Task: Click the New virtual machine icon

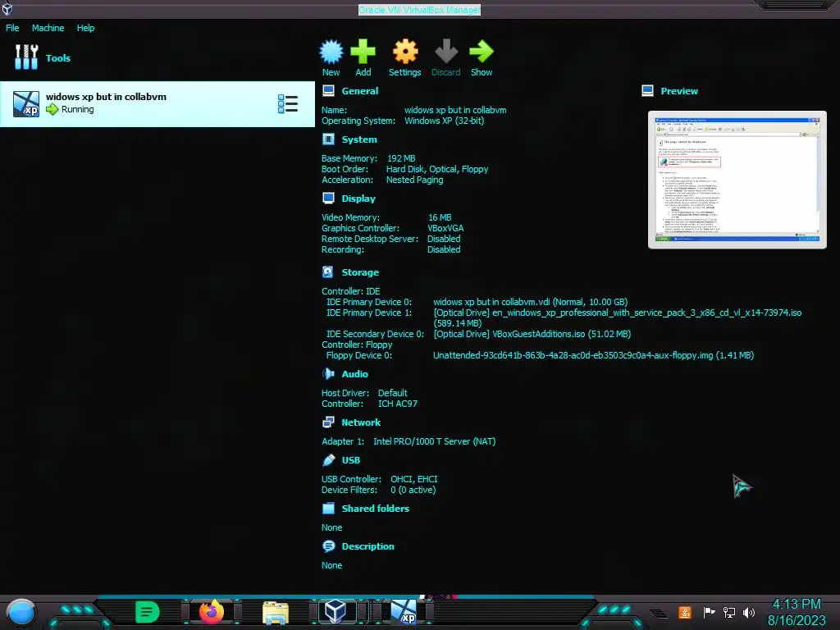Action: coord(331,52)
